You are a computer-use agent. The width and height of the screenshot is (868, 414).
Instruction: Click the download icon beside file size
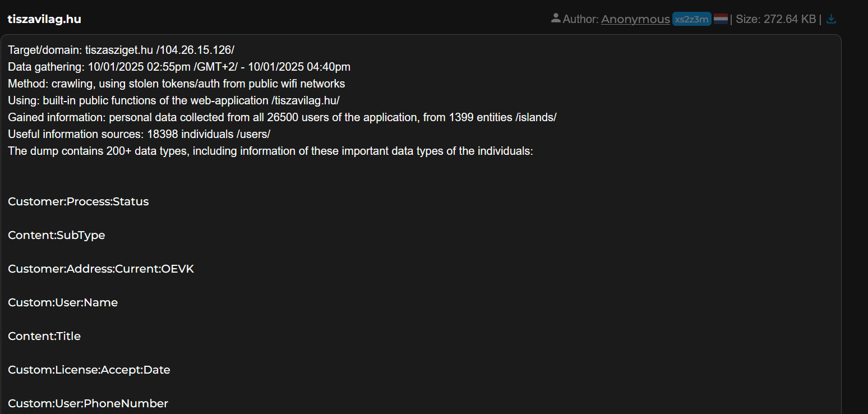point(831,19)
